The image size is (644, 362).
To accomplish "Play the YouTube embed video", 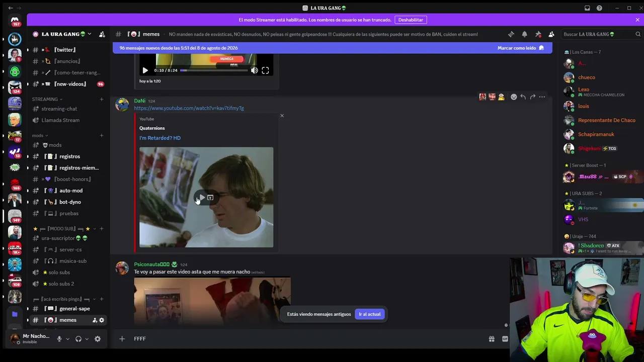I will [202, 198].
